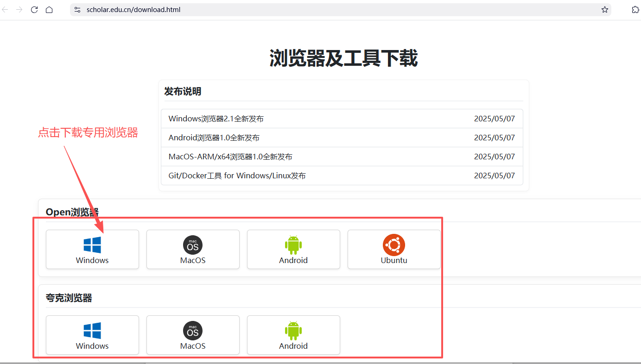Open Android浏览器1.0全新发布 release note
The image size is (641, 364).
tap(342, 138)
